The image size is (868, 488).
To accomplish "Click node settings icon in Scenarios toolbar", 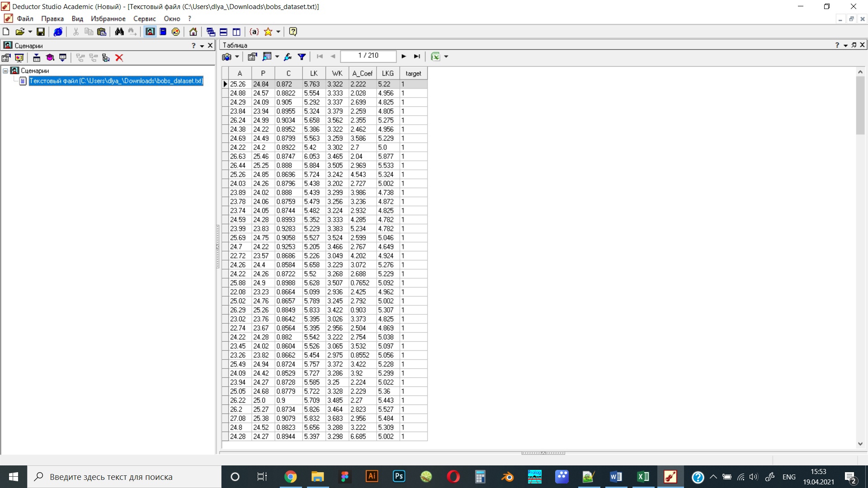I will 6,57.
